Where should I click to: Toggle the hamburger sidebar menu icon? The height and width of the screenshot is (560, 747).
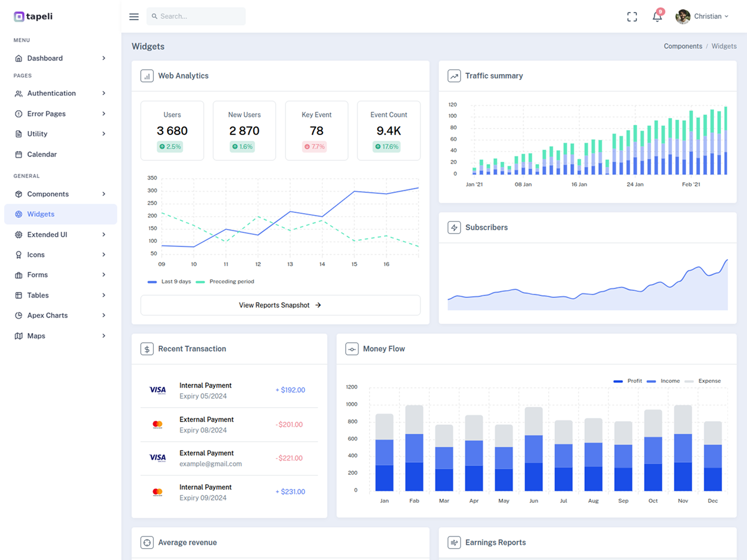(134, 16)
